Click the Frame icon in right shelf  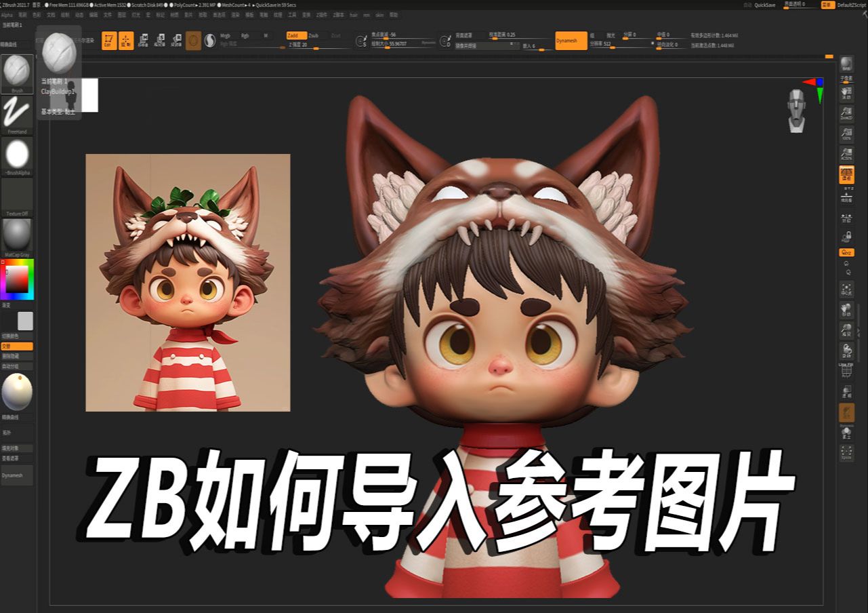coord(846,290)
